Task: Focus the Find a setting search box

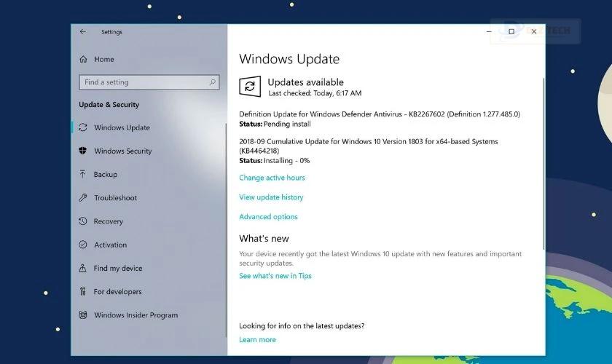Action: 149,82
